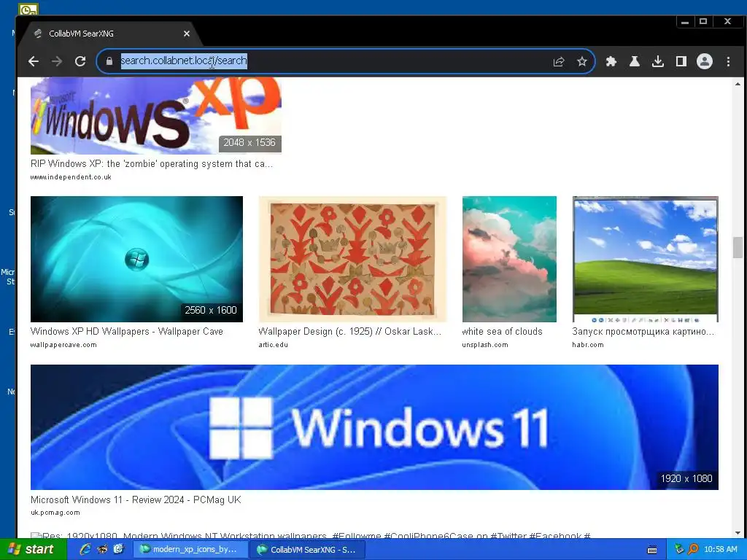The height and width of the screenshot is (560, 747).
Task: Open the Запуск просмотрщика картинок result link
Action: pyautogui.click(x=643, y=332)
